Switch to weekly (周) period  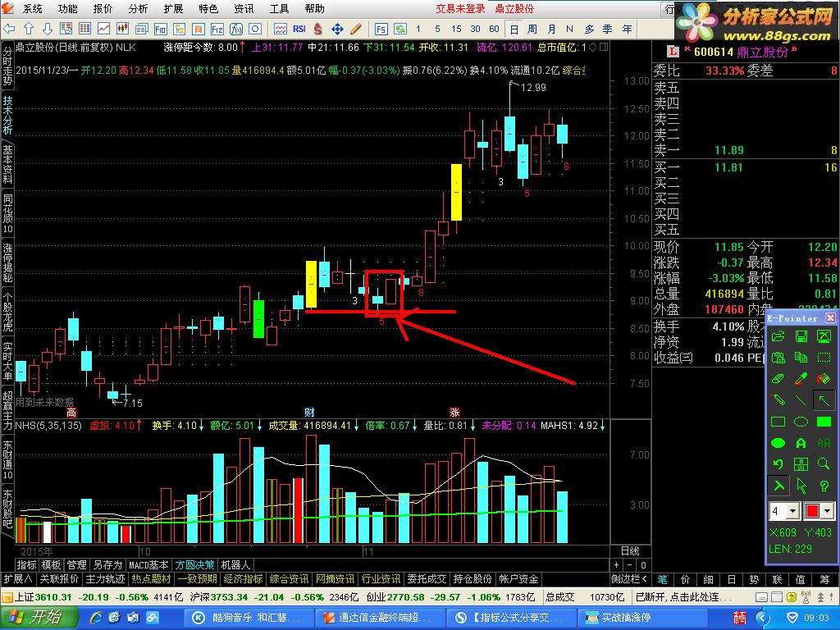(532, 29)
